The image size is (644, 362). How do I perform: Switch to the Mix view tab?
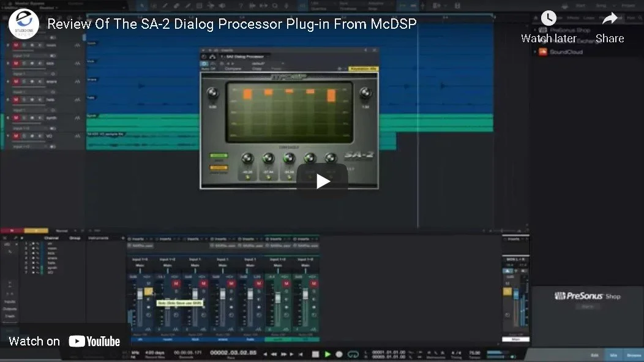(613, 355)
